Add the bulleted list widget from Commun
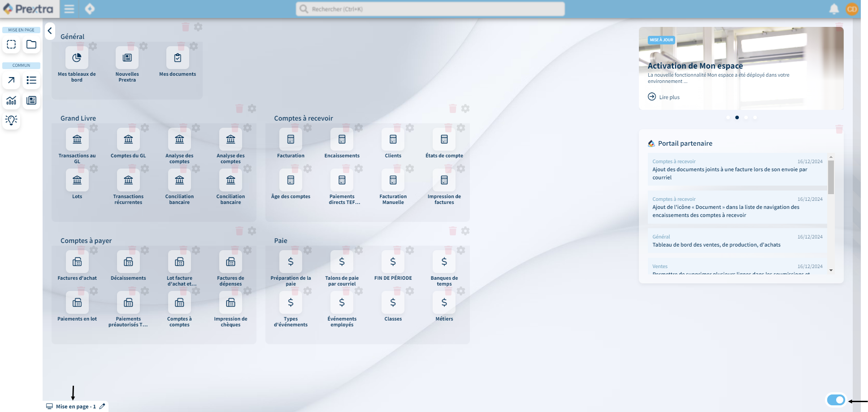 click(x=31, y=80)
